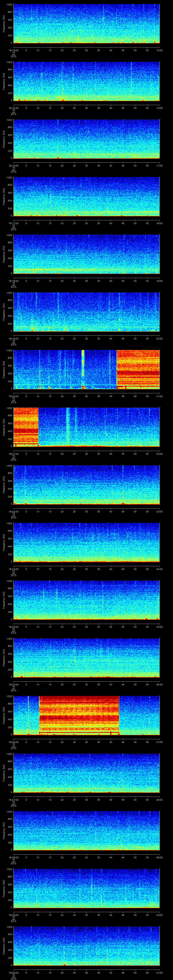Screen dimensions: 173x980
Task: Click the 19:00 end time label
Action: [x=159, y=281]
